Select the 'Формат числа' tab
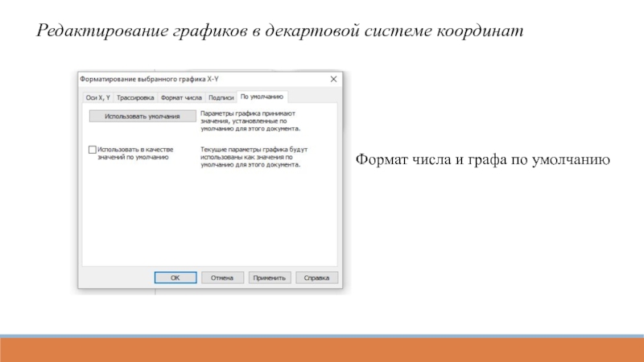 click(x=181, y=97)
